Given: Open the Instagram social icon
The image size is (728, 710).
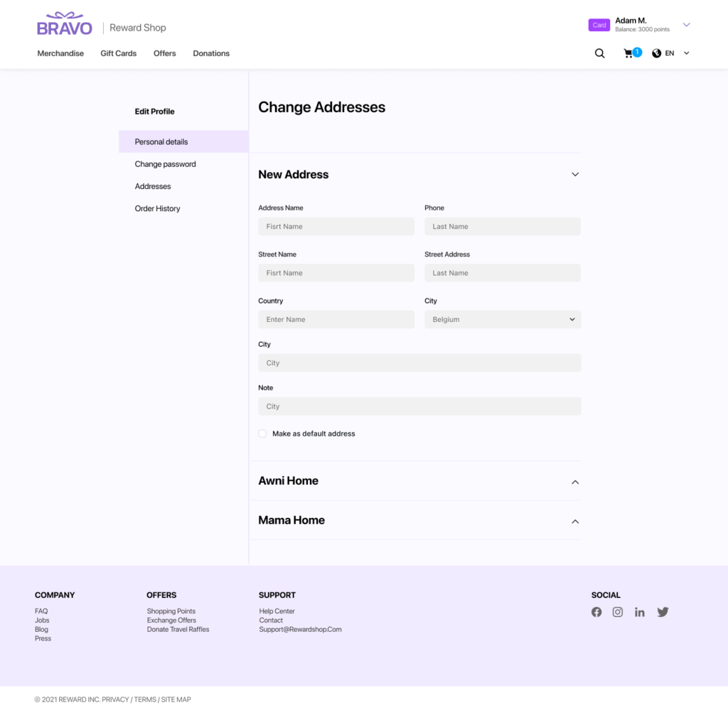Looking at the screenshot, I should pyautogui.click(x=618, y=612).
